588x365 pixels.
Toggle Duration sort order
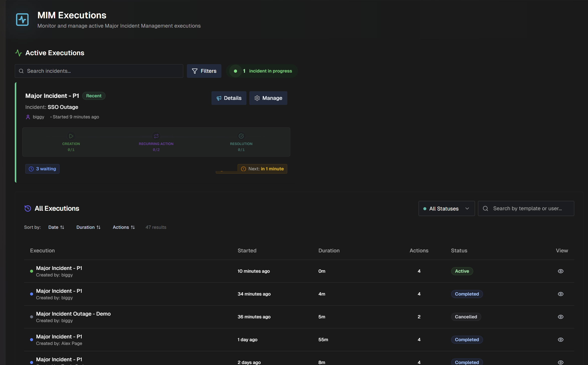pos(88,227)
